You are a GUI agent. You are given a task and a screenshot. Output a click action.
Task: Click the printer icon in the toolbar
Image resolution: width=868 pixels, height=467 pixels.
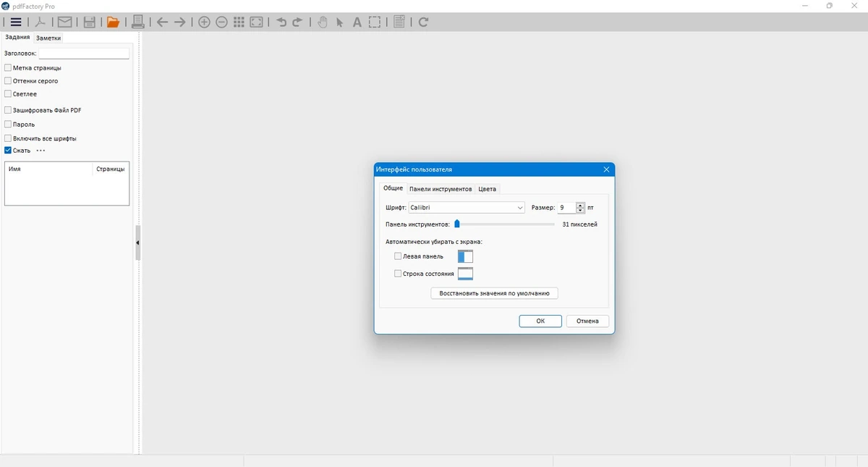pyautogui.click(x=138, y=22)
